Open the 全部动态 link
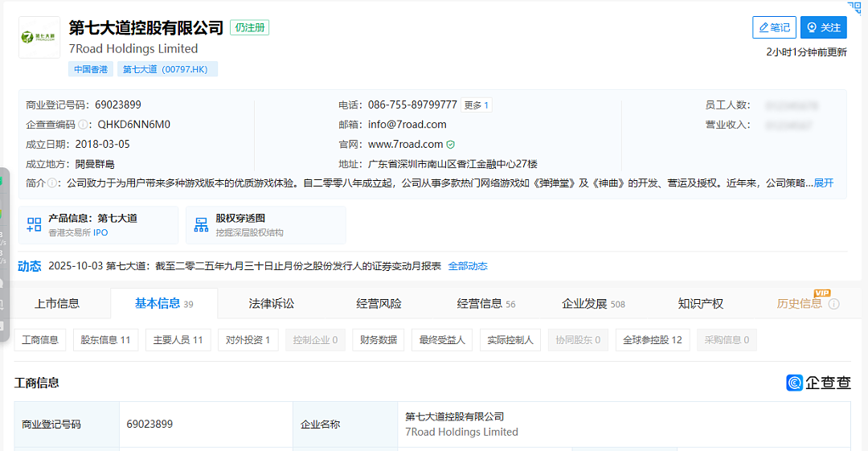This screenshot has height=451, width=868. [468, 266]
